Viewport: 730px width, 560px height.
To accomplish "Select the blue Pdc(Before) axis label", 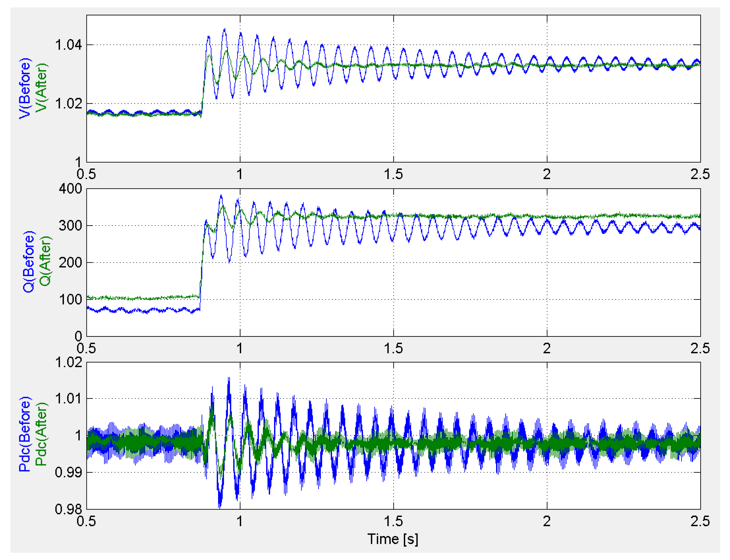I will click(25, 434).
